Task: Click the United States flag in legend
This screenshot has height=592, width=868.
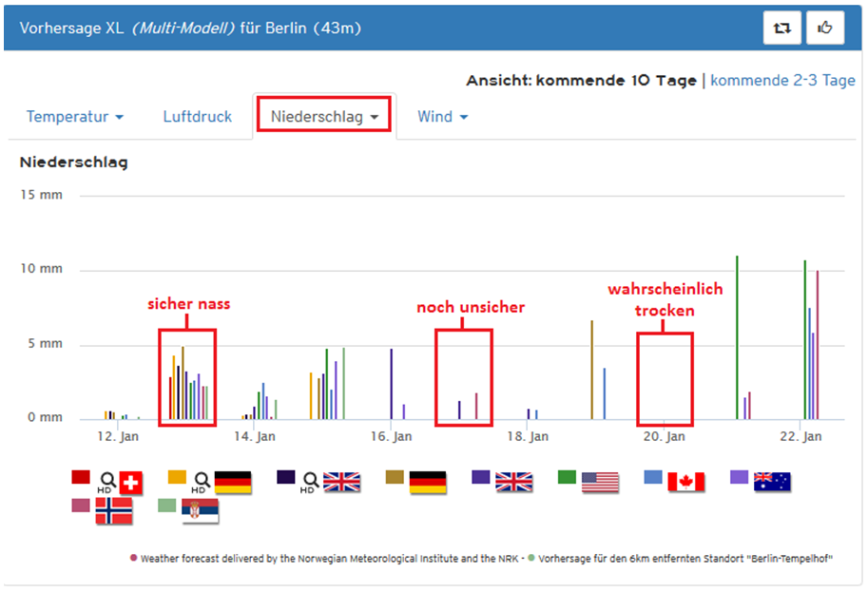Action: pos(600,483)
